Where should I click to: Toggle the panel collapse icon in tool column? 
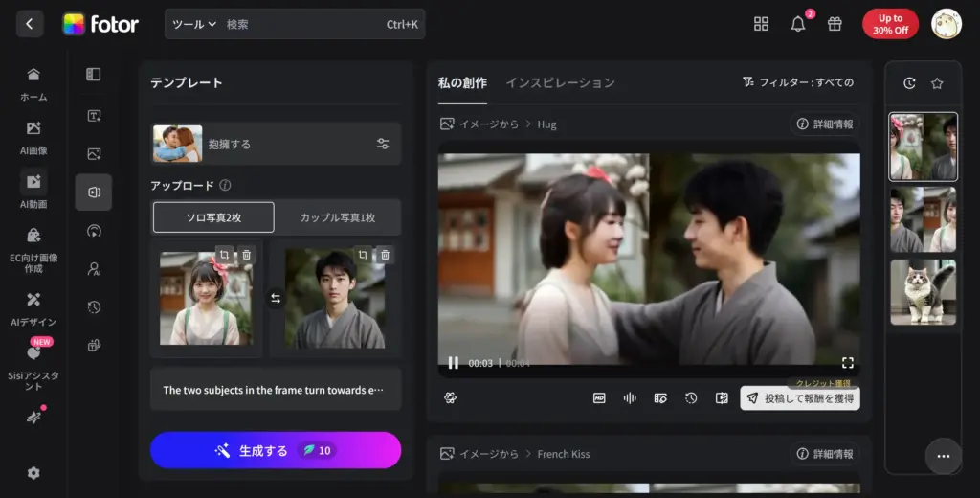(94, 75)
